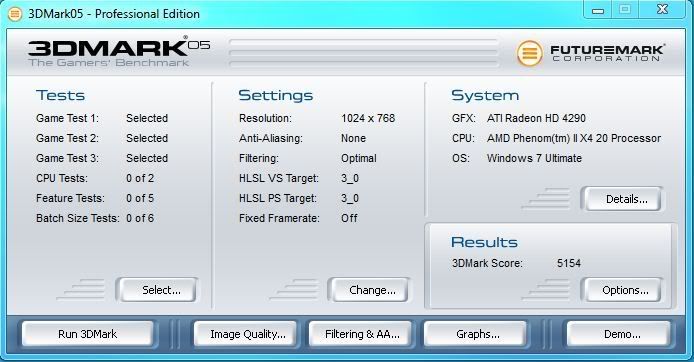
Task: Click the Resolution value 1024 x 768
Action: (x=368, y=118)
